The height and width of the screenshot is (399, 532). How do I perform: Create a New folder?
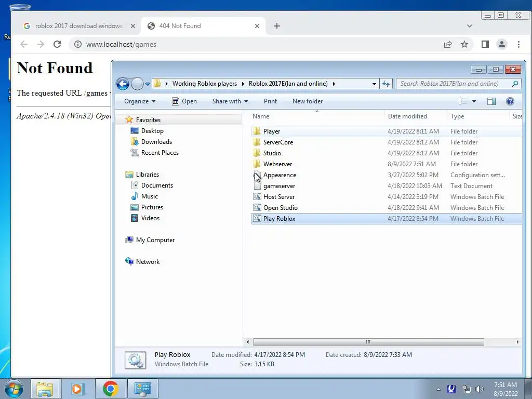point(308,101)
